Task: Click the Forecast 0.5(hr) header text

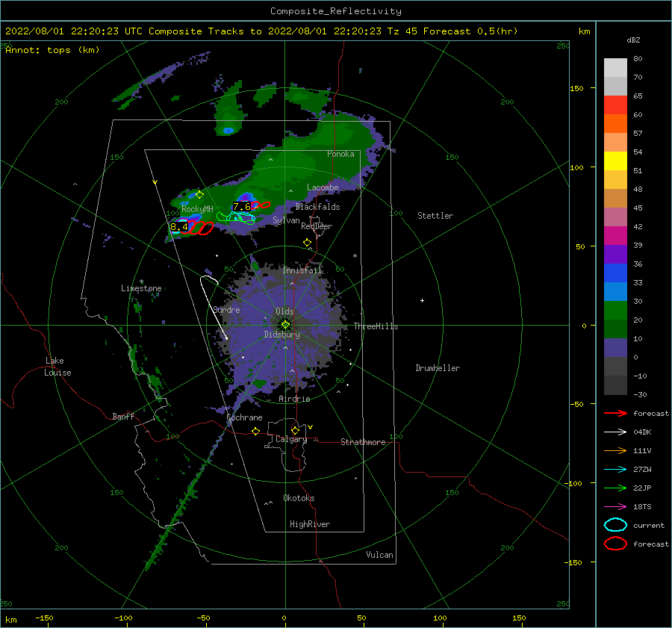Action: click(x=470, y=31)
